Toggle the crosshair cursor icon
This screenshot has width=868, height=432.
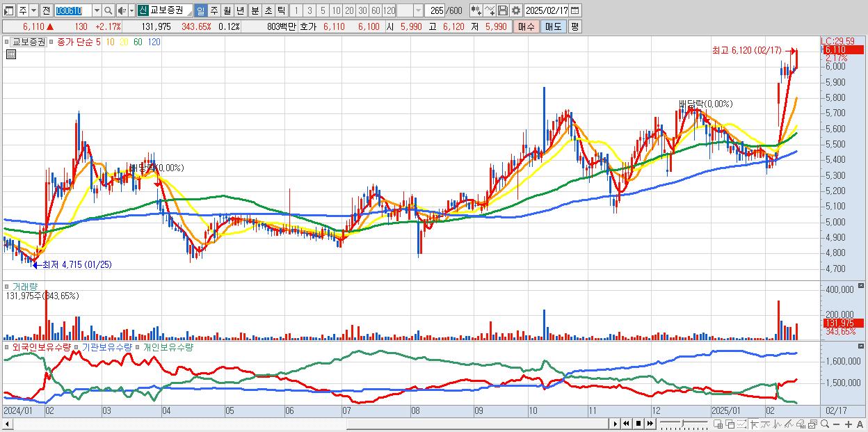tap(754, 424)
